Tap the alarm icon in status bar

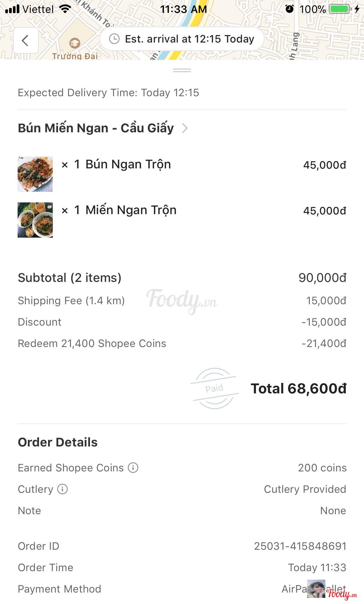[x=290, y=9]
